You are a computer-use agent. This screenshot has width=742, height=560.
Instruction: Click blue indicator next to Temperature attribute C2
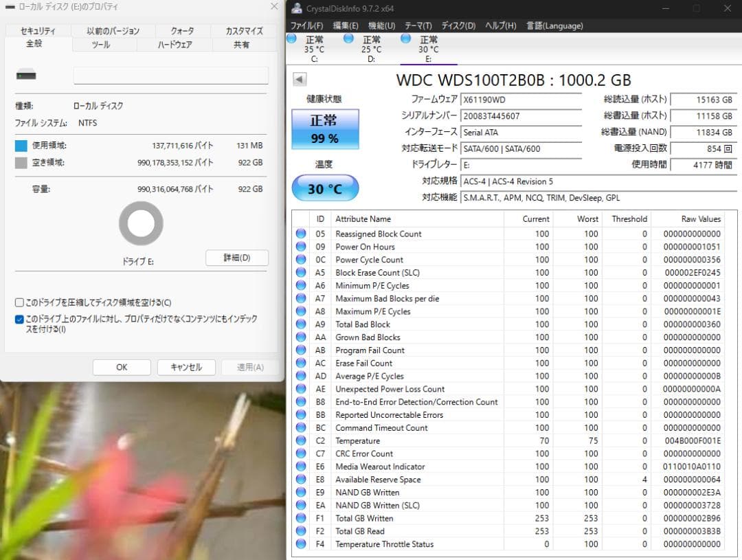(300, 440)
